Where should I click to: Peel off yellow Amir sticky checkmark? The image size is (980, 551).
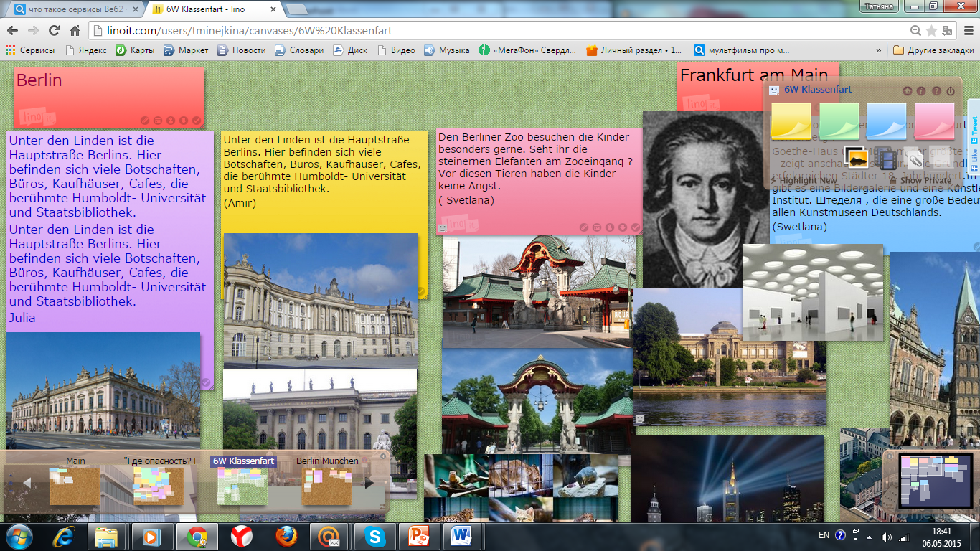422,292
